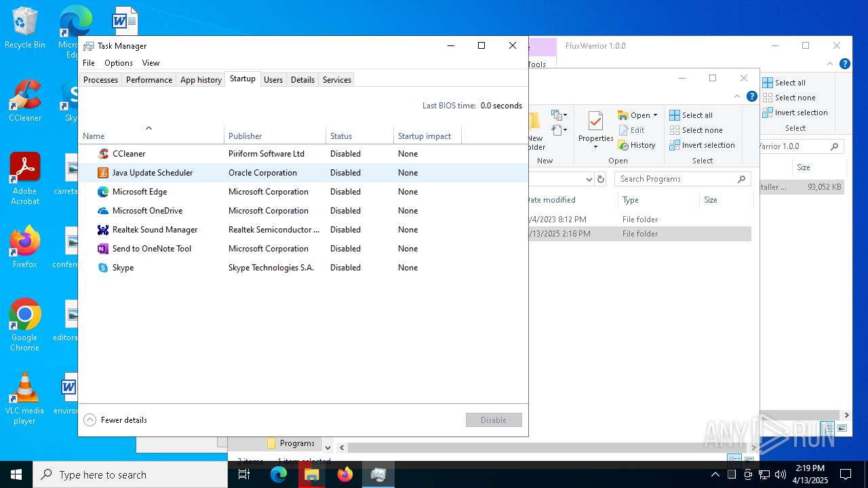
Task: Launch Firefox from the taskbar
Action: [345, 474]
